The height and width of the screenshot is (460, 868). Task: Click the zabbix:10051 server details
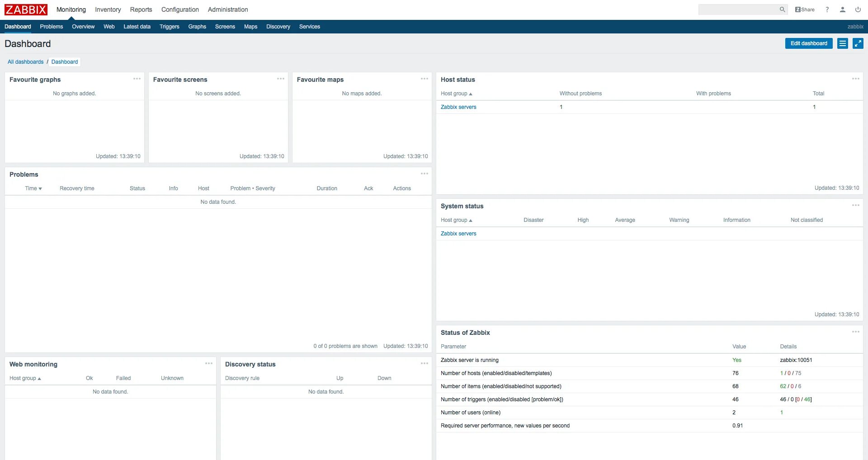click(x=796, y=360)
